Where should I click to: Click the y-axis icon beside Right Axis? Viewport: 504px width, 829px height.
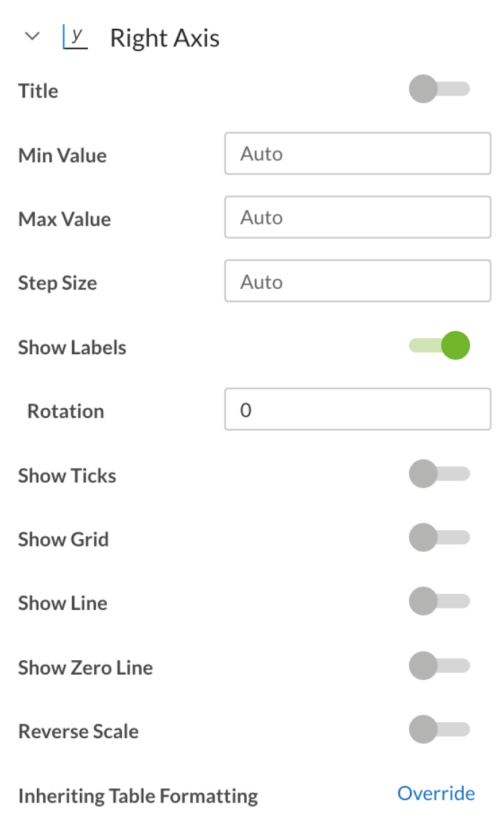click(x=75, y=37)
